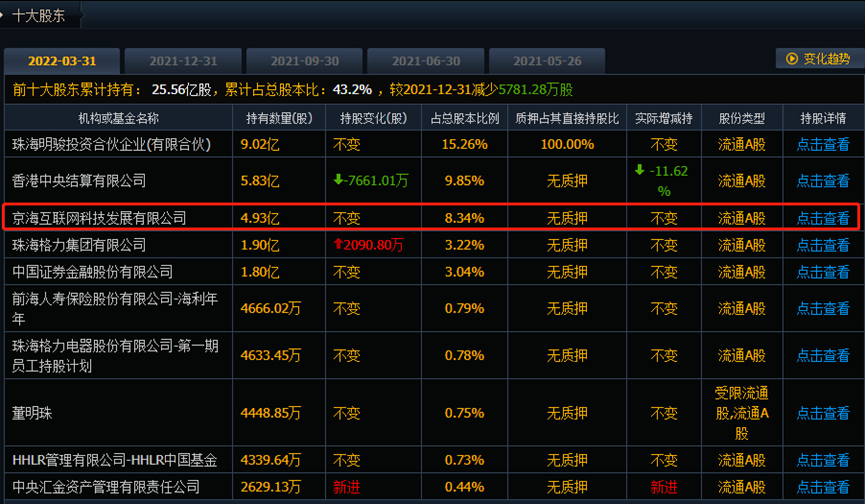Click the 9.02亿 holding amount
This screenshot has height=504, width=865.
260,144
